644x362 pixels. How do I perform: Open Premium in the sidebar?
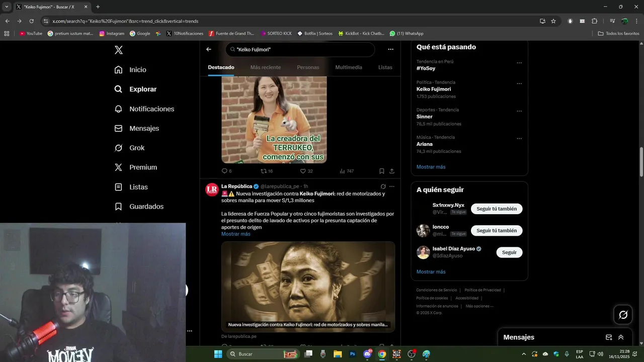135,167
